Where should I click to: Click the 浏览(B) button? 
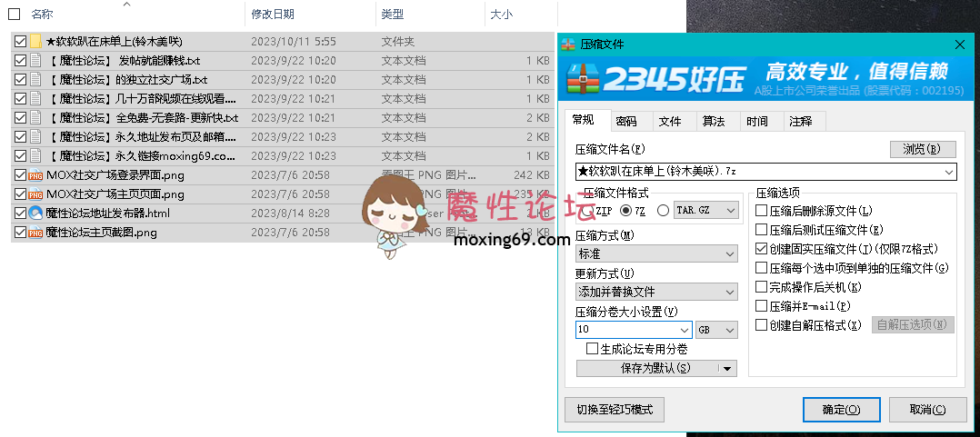coord(923,149)
